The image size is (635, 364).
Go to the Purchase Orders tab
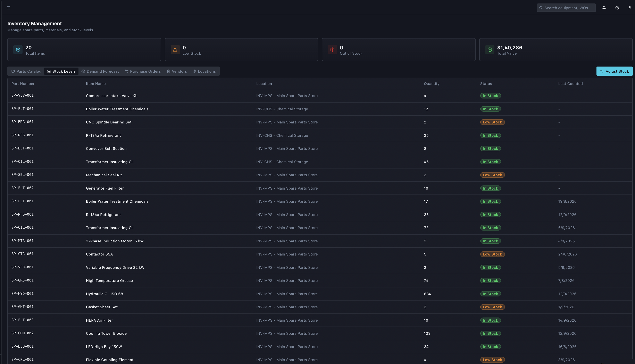143,71
